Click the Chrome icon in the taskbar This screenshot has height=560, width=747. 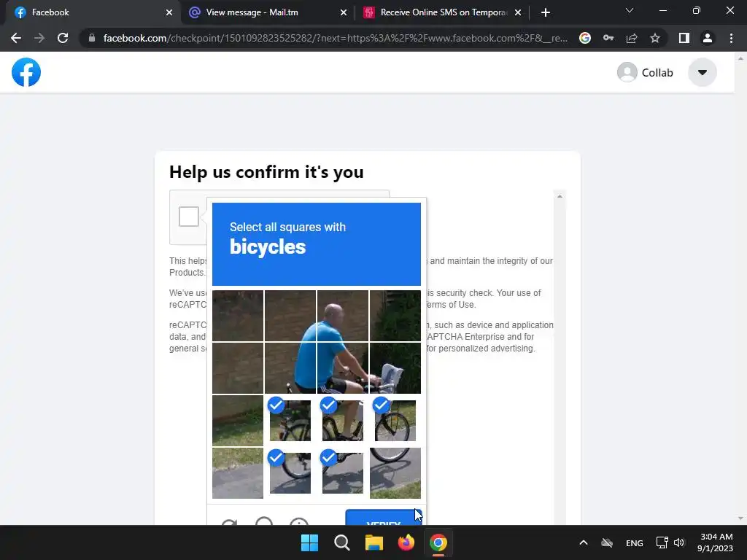[x=438, y=542]
